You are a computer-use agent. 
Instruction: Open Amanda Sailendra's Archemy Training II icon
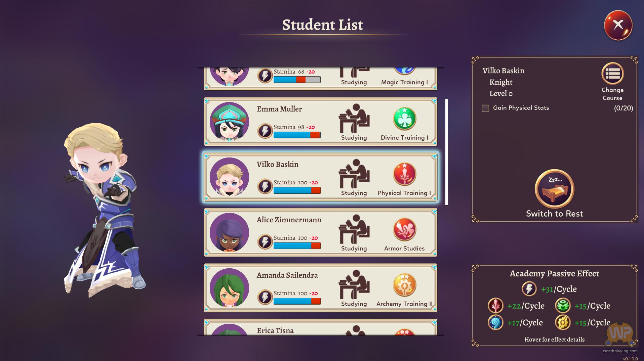coord(404,285)
